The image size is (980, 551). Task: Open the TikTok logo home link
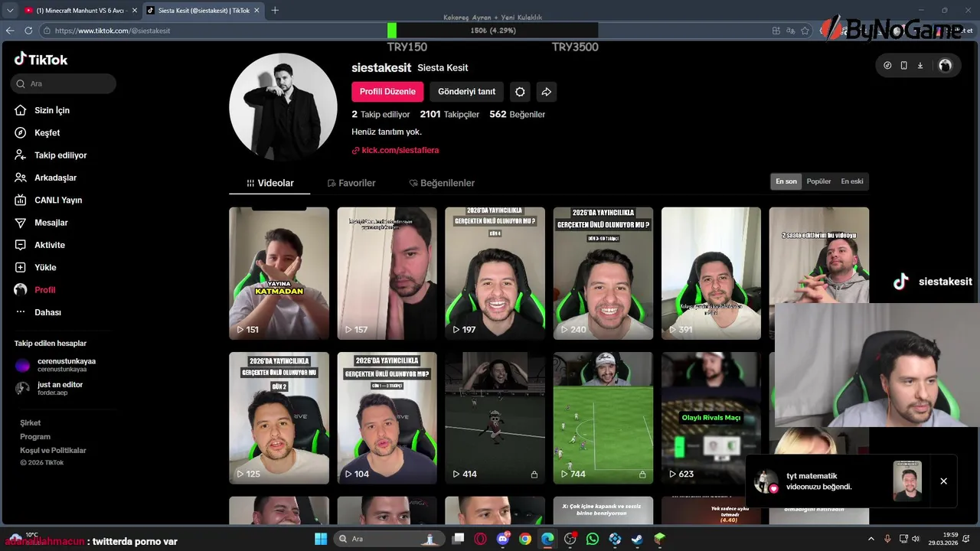(41, 59)
